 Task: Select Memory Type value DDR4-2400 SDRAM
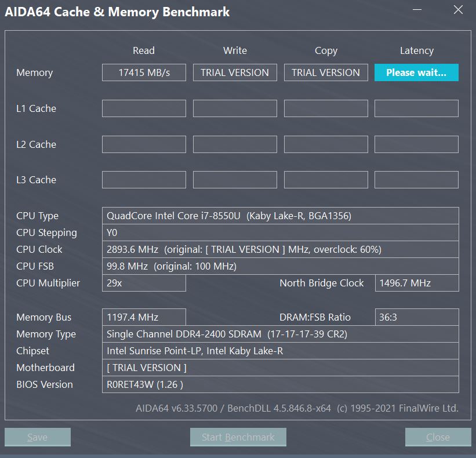tap(281, 334)
